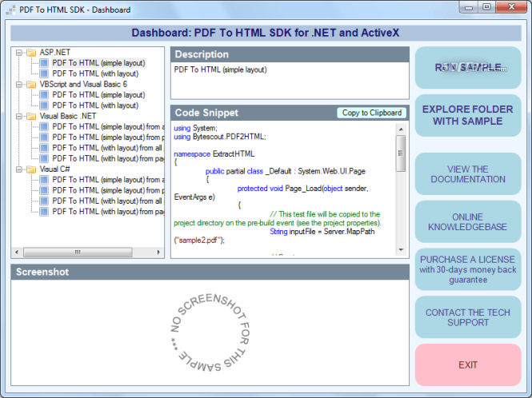
Task: Click the Visual C# folder label
Action: coord(54,169)
